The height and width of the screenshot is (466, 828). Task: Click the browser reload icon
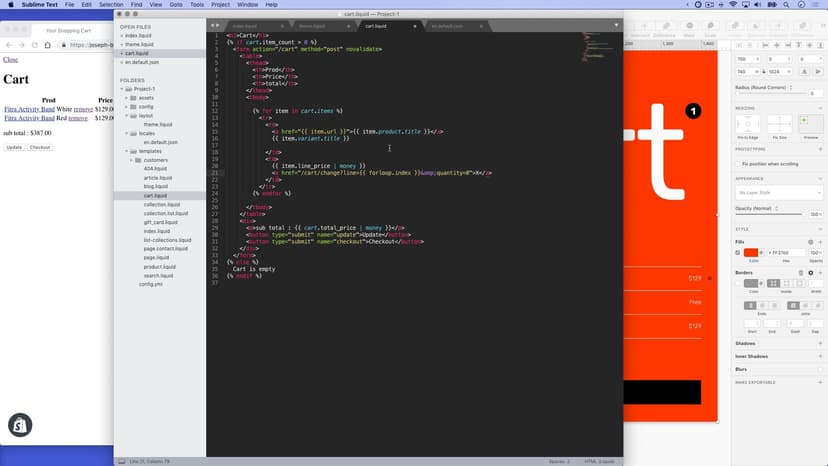[x=37, y=45]
